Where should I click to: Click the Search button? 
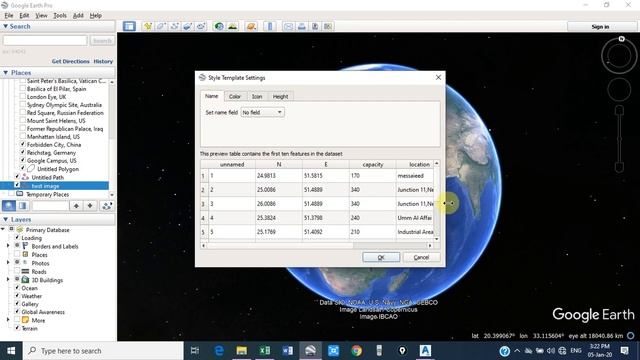click(x=102, y=41)
